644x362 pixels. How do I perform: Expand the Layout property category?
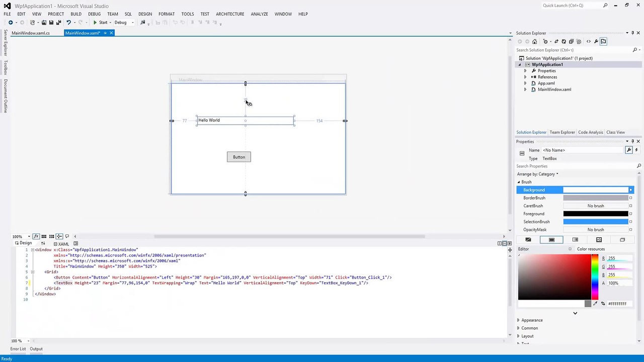click(x=518, y=336)
